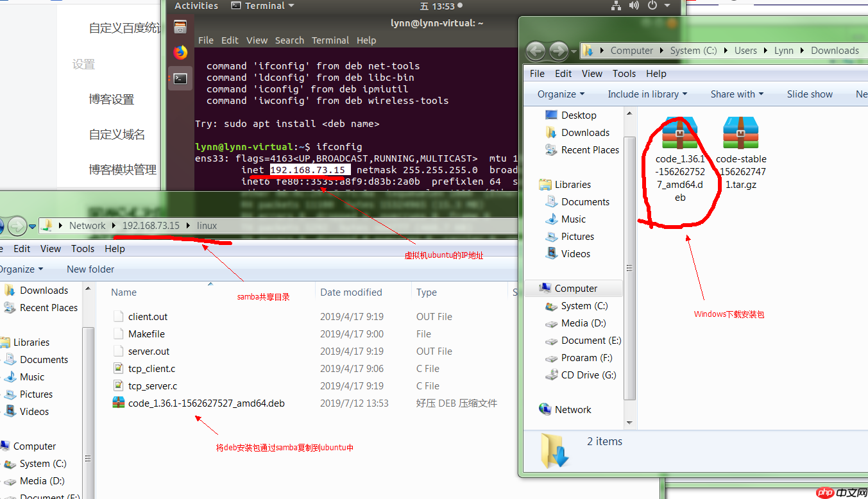Open the Tools menu in Explorer
868x499 pixels.
(624, 73)
